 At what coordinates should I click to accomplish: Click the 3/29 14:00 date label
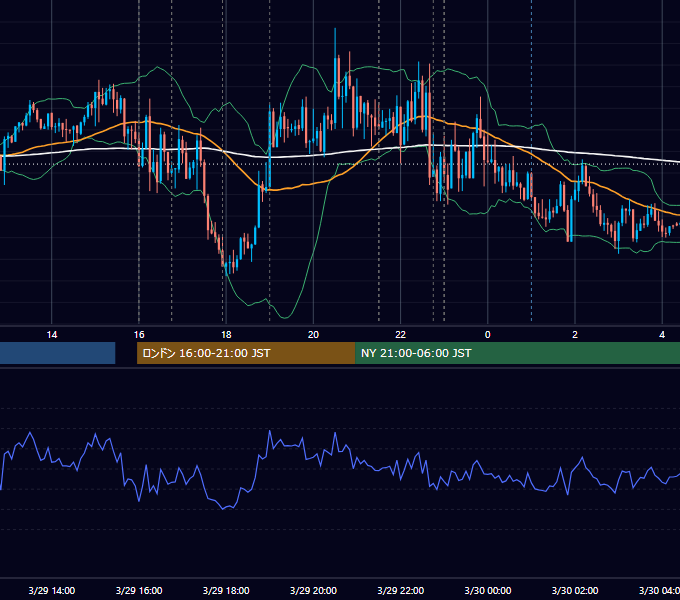click(x=52, y=590)
